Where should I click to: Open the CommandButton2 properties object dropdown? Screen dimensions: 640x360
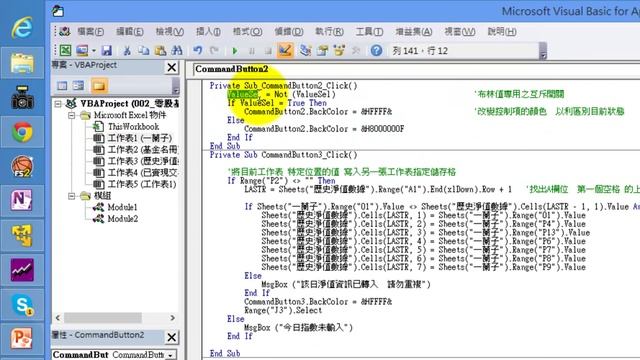coord(171,355)
